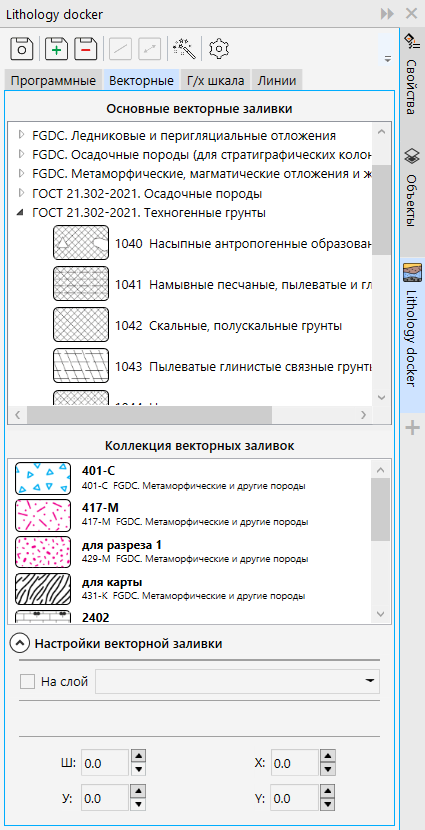The width and height of the screenshot is (425, 830).
Task: Click the 417-M collection item title
Action: pyautogui.click(x=100, y=508)
